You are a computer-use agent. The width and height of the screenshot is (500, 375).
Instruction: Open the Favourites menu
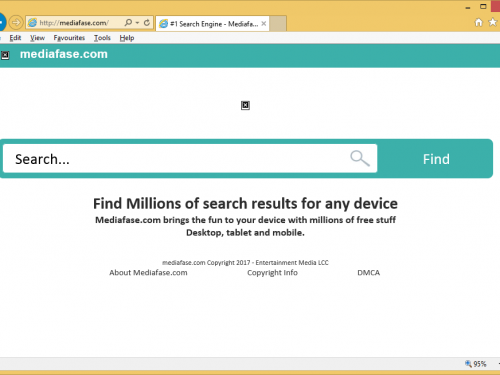click(69, 38)
